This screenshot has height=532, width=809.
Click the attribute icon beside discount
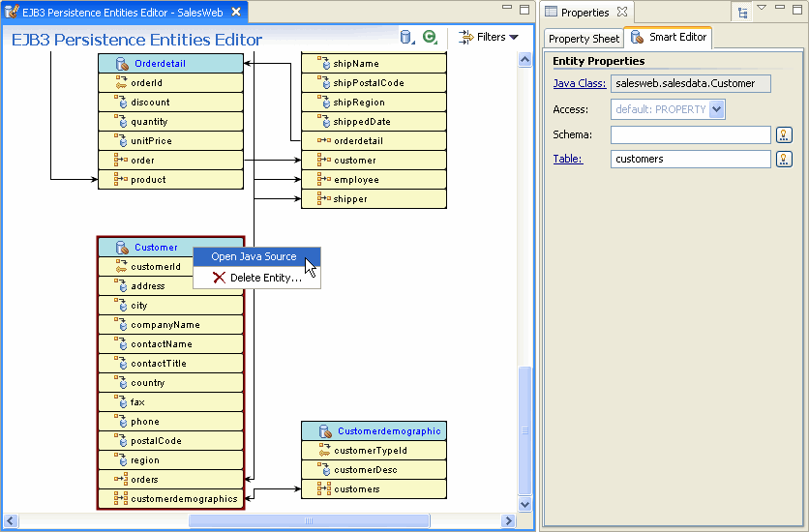121,102
